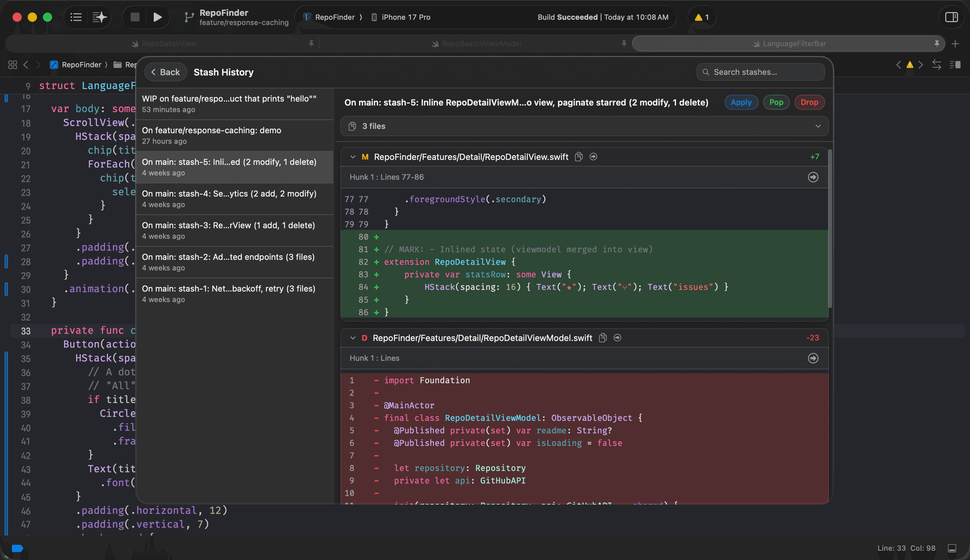This screenshot has height=560, width=970.
Task: Click the Build Succeeded status text
Action: [x=567, y=17]
